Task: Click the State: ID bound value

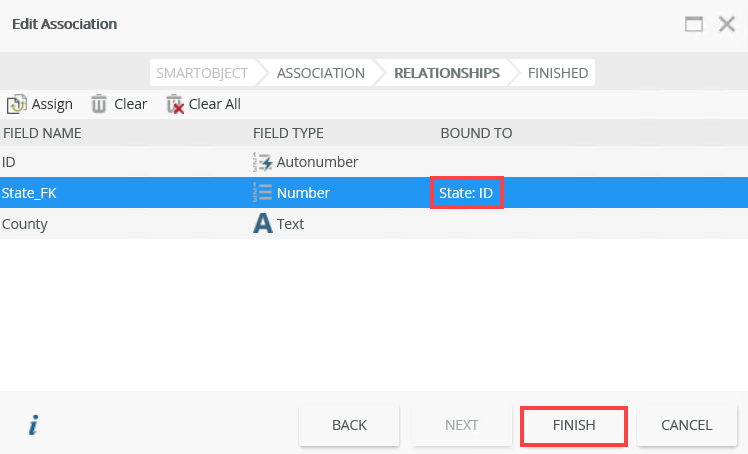Action: (466, 193)
